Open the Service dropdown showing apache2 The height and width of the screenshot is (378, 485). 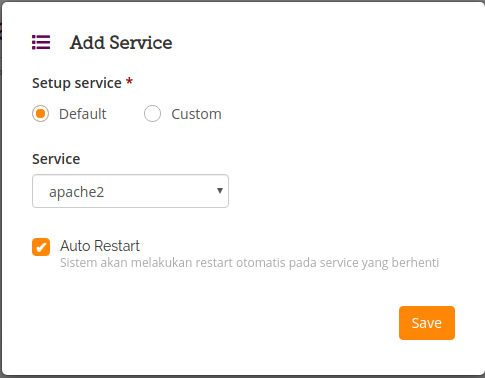tap(130, 191)
